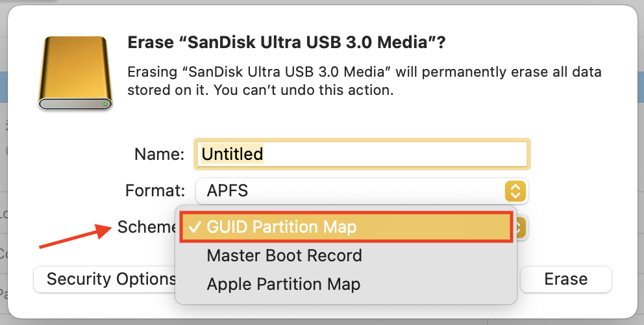Click the red arrow pointing at Scheme

(73, 235)
